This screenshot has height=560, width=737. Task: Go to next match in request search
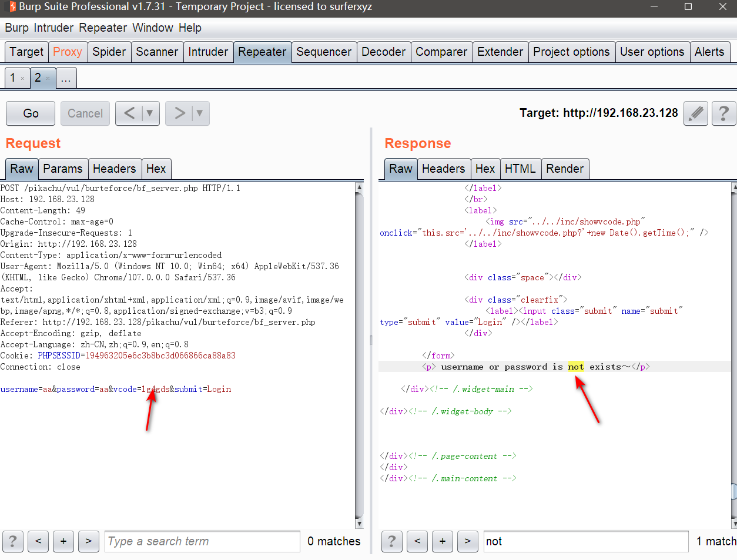pyautogui.click(x=89, y=541)
